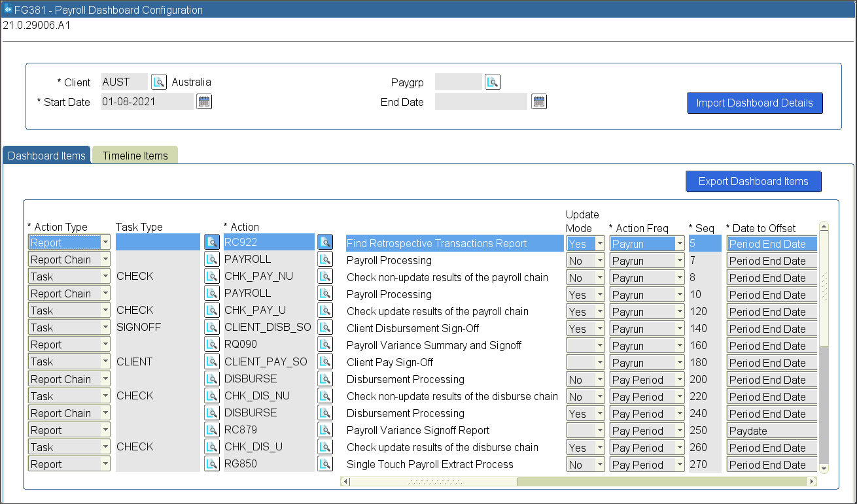Click the Import Dashboard Details button
The width and height of the screenshot is (857, 504).
[754, 103]
